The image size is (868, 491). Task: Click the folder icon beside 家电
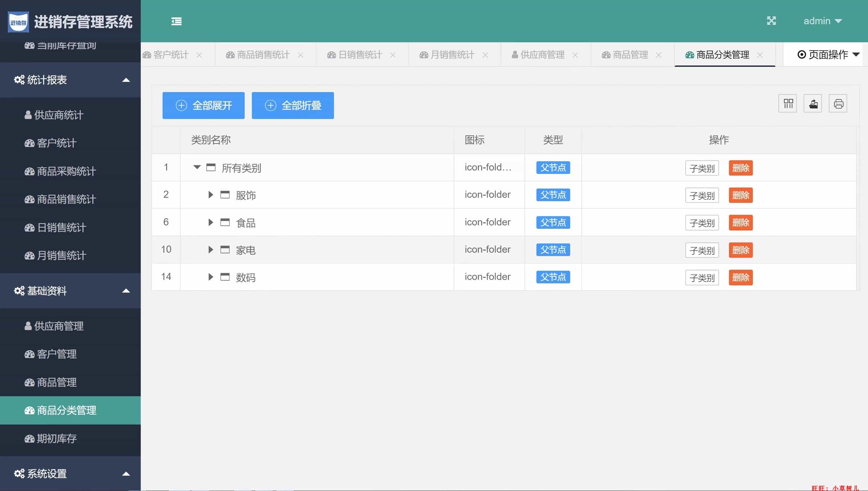pyautogui.click(x=225, y=250)
